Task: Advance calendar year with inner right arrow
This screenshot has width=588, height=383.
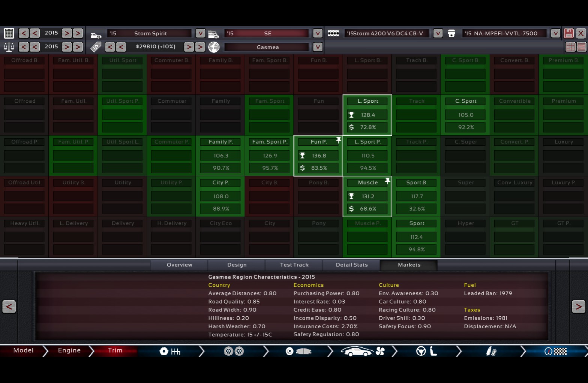Action: (x=67, y=33)
